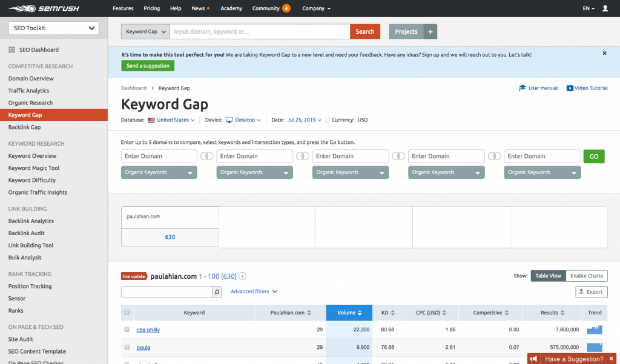This screenshot has height=364, width=620.
Task: Expand the first Organic Keywords dropdown
Action: tap(159, 172)
